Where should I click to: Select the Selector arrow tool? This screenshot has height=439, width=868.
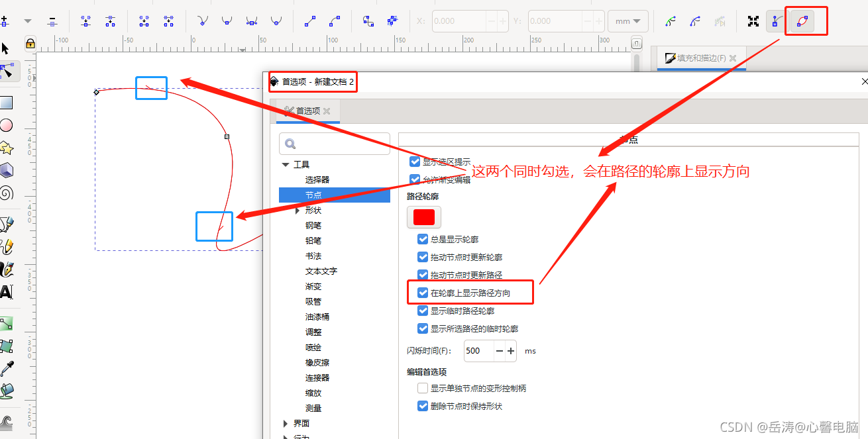(6, 48)
